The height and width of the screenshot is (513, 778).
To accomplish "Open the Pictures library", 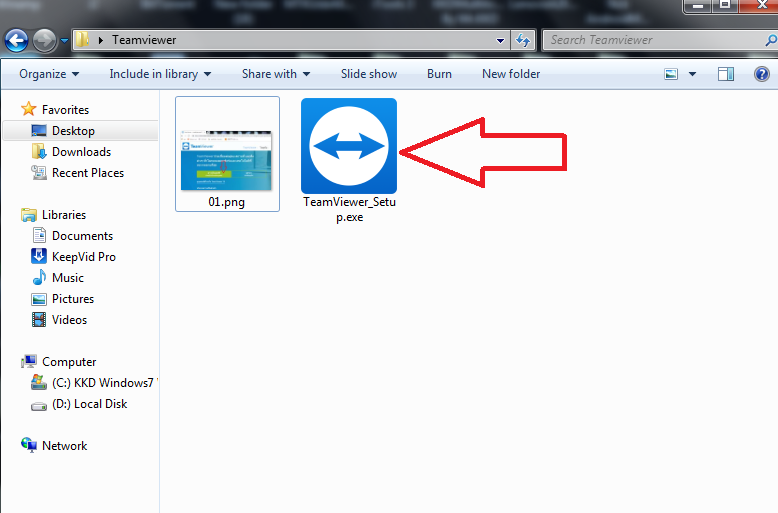I will pos(73,299).
